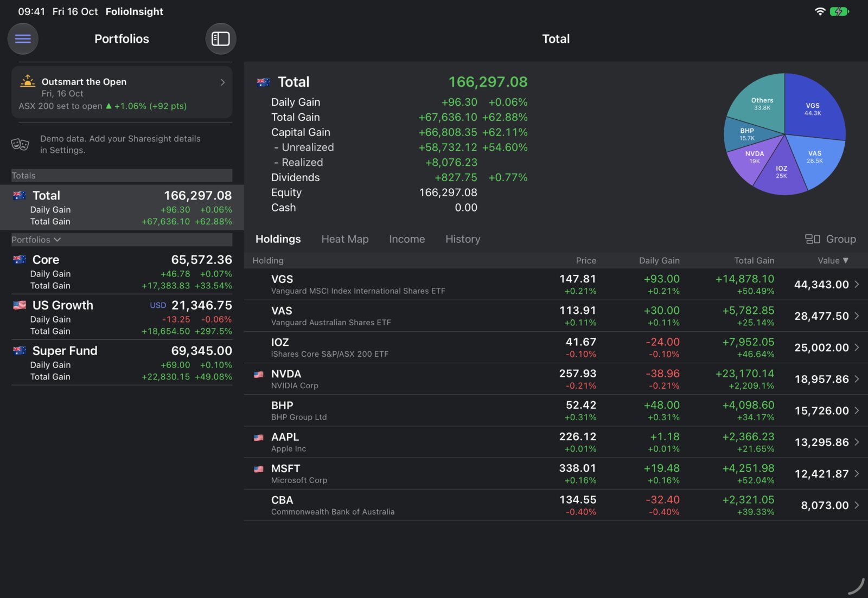Open the BHP Group Ltd holding row

pos(556,410)
